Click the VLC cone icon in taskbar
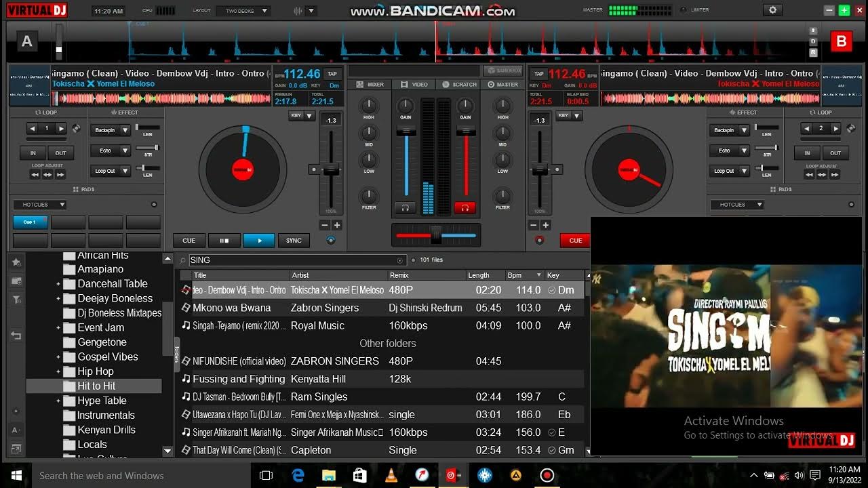The image size is (868, 488). [391, 475]
